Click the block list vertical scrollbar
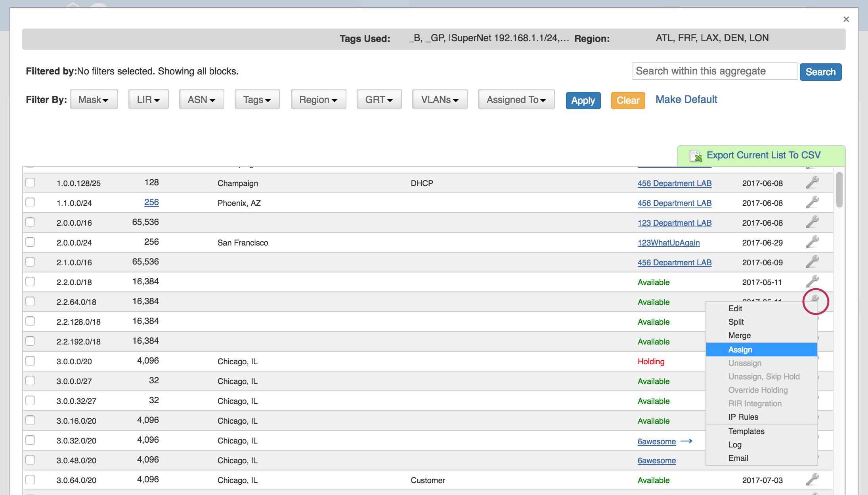Screen dimensions: 868x495 (839, 190)
